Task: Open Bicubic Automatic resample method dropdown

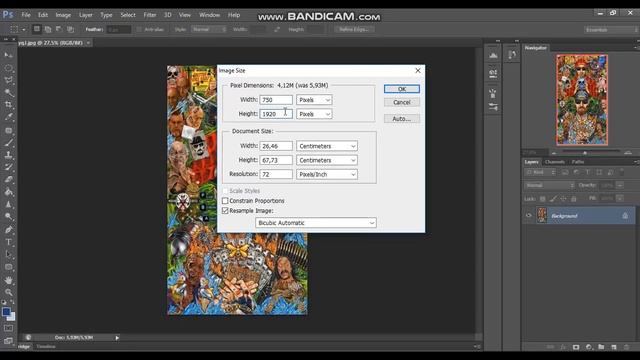Action: pyautogui.click(x=316, y=223)
